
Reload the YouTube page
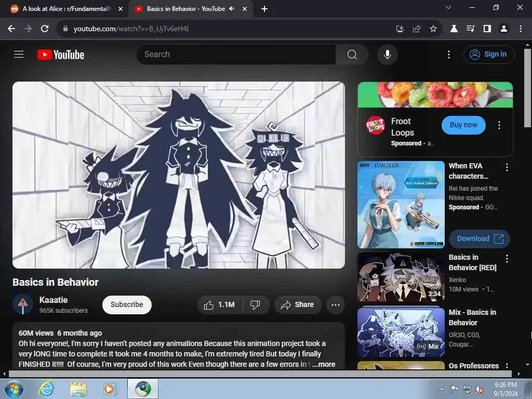click(45, 29)
